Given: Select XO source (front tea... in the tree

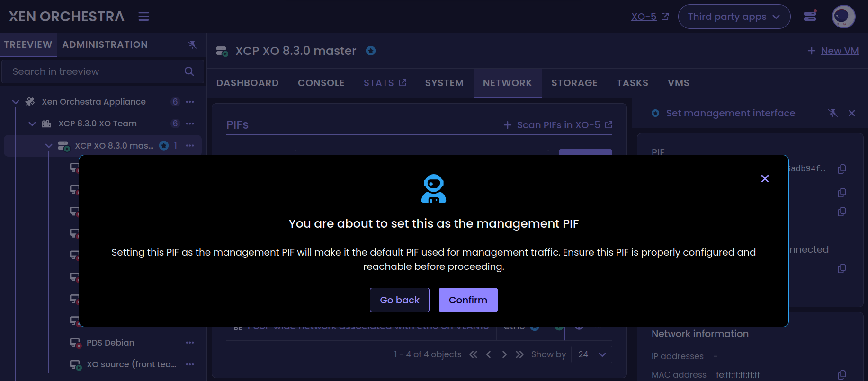Looking at the screenshot, I should coord(132,364).
